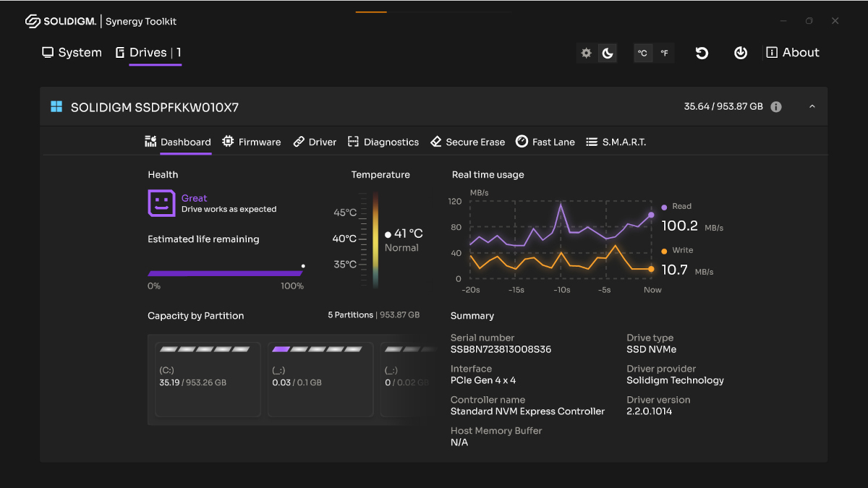The image size is (868, 488).
Task: Select the C: partition card
Action: [x=208, y=380]
